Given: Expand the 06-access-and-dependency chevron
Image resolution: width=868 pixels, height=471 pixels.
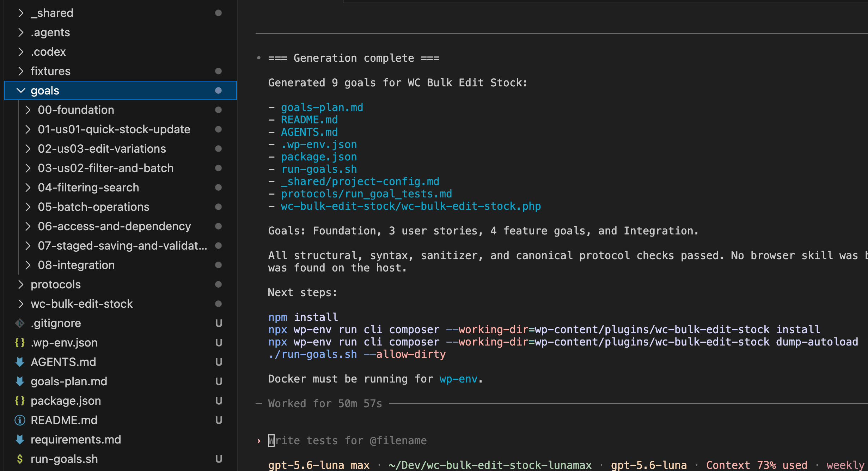Looking at the screenshot, I should point(28,226).
